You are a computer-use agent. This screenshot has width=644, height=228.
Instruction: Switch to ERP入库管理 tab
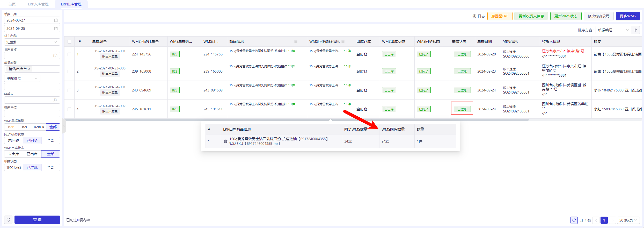pyautogui.click(x=38, y=4)
